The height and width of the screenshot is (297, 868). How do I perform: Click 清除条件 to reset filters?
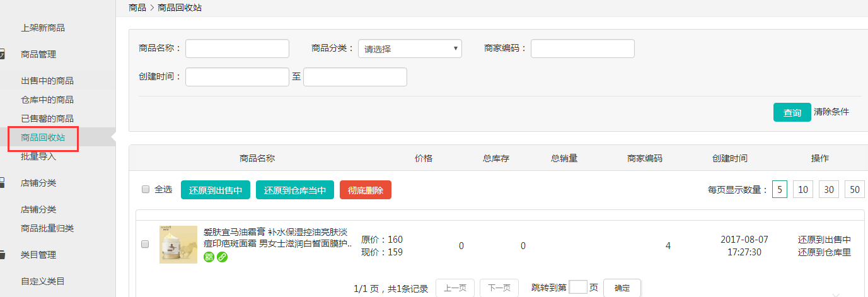tap(831, 112)
